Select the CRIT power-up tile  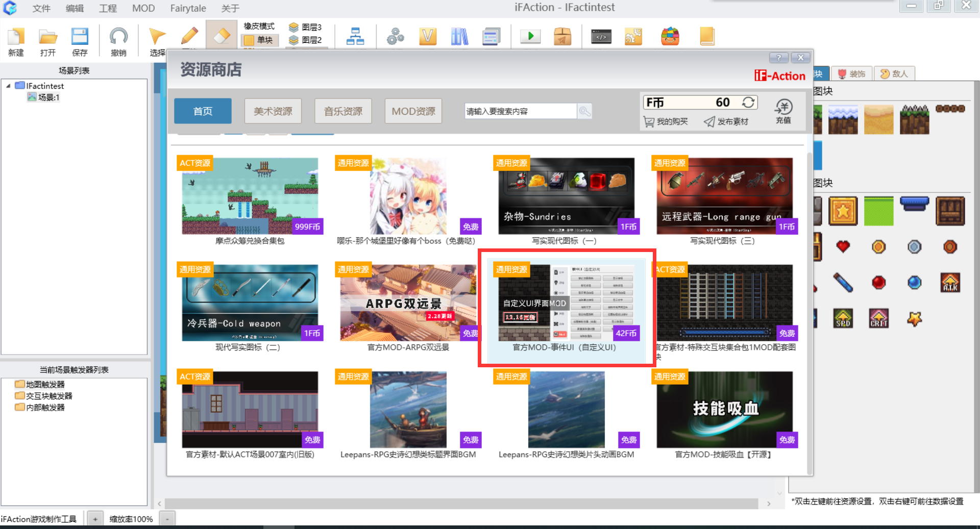[878, 318]
